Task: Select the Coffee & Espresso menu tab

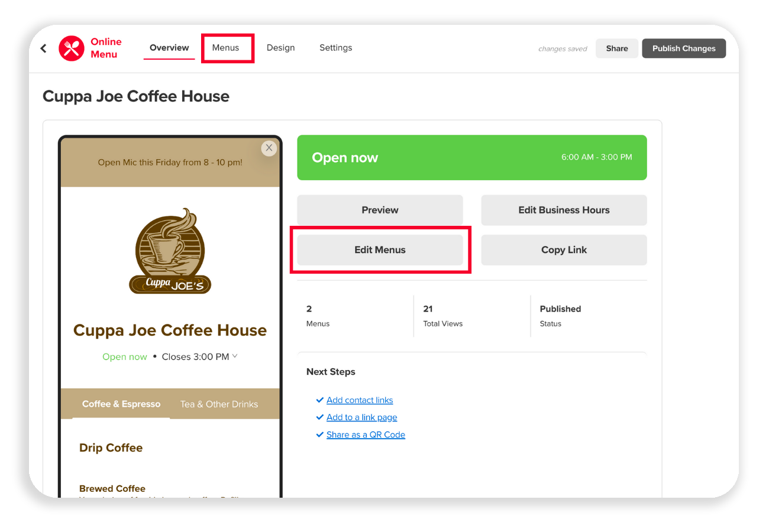Action: pyautogui.click(x=121, y=404)
